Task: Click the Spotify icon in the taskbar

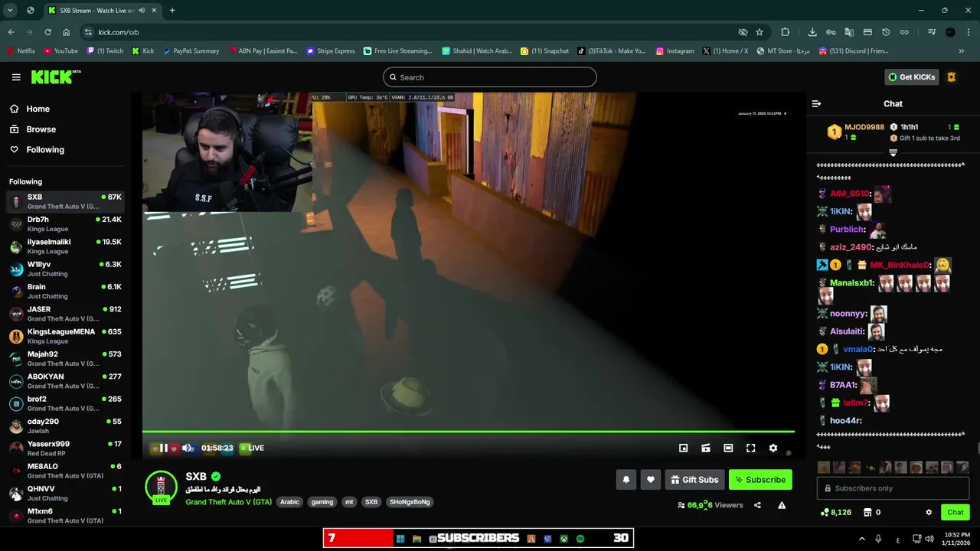Action: pyautogui.click(x=580, y=539)
